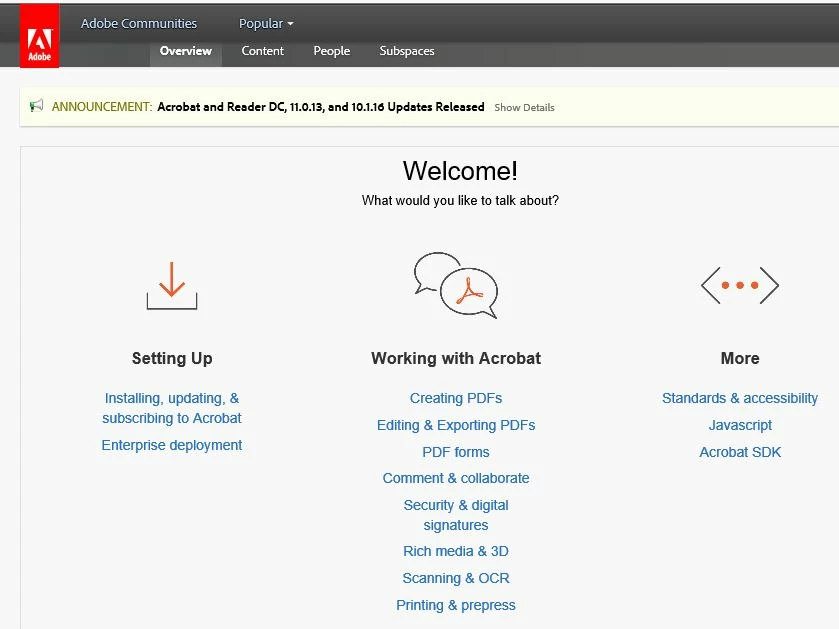Click the announcement megaphone icon
The width and height of the screenshot is (839, 629).
tap(36, 106)
